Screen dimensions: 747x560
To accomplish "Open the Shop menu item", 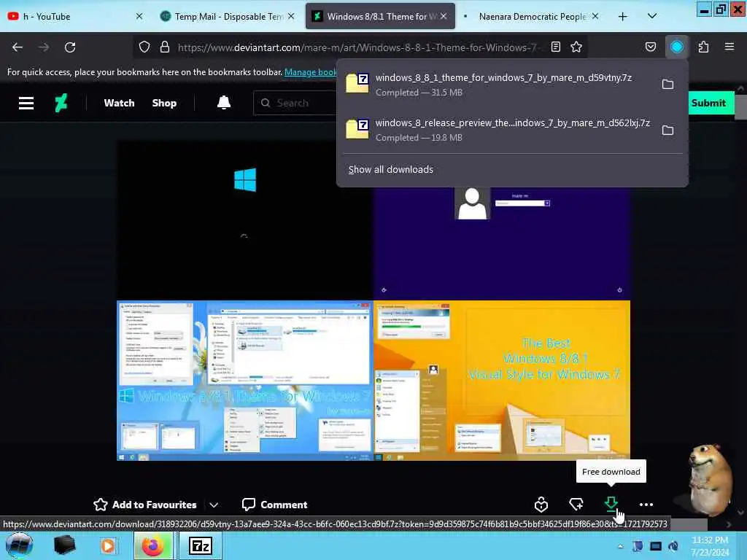I will click(164, 103).
